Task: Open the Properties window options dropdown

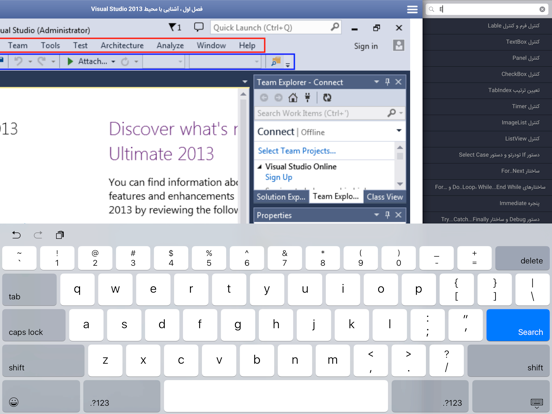Action: pyautogui.click(x=376, y=215)
